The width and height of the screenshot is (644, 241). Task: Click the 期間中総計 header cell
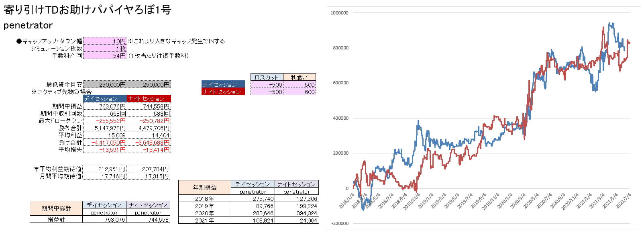(x=56, y=208)
